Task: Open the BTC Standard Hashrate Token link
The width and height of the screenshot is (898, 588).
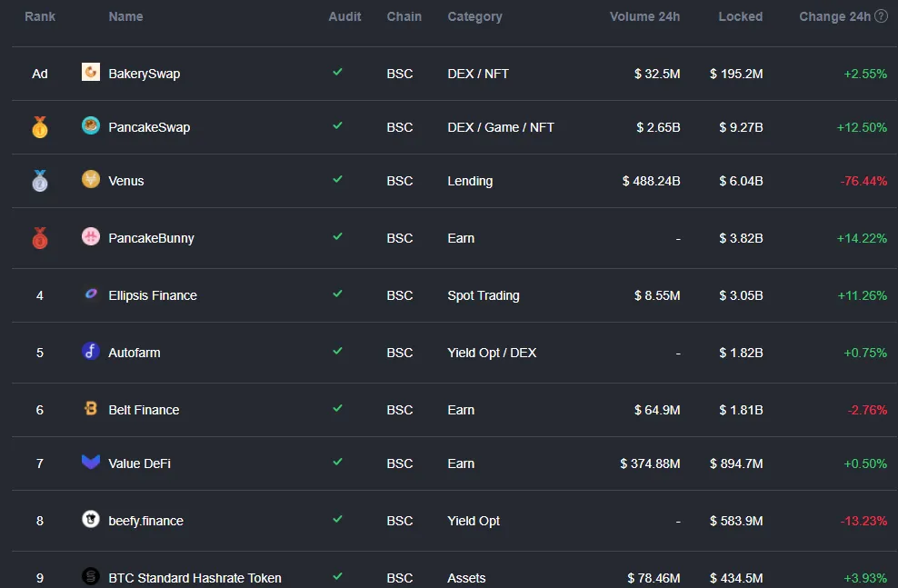Action: [195, 578]
